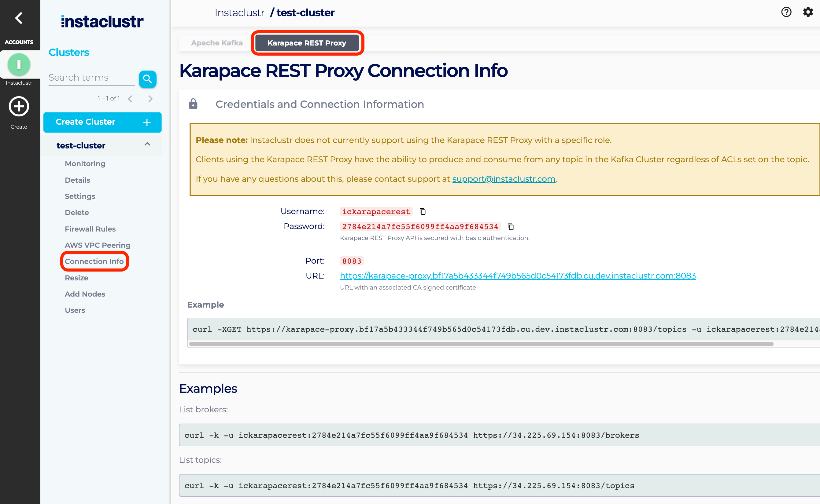Go to previous page of clusters
The image size is (820, 504).
pyautogui.click(x=130, y=99)
